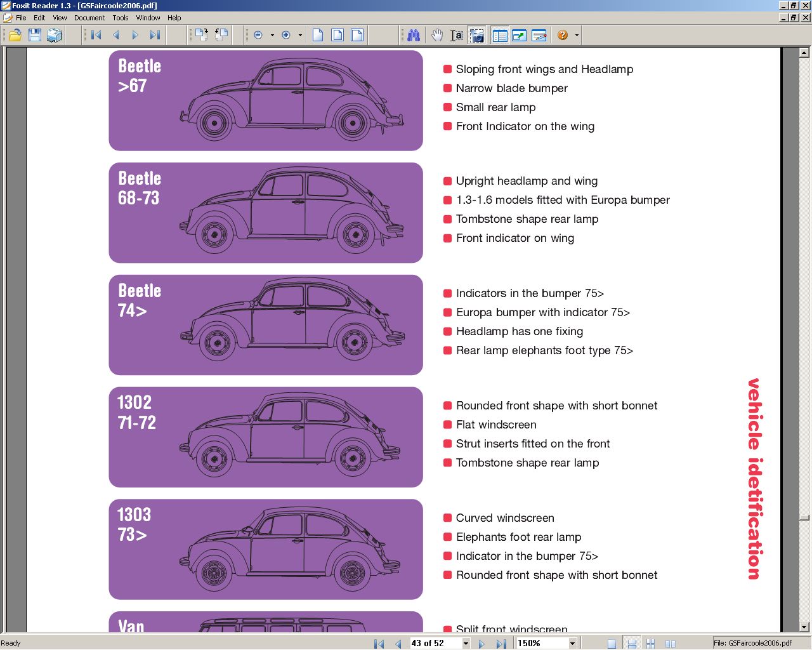Open the Help question mark icon

pos(563,36)
